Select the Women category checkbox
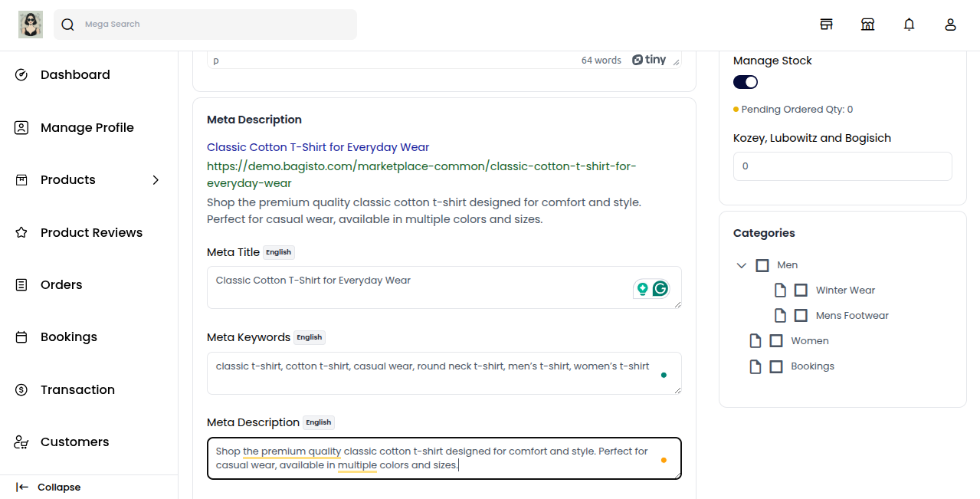 coord(776,340)
